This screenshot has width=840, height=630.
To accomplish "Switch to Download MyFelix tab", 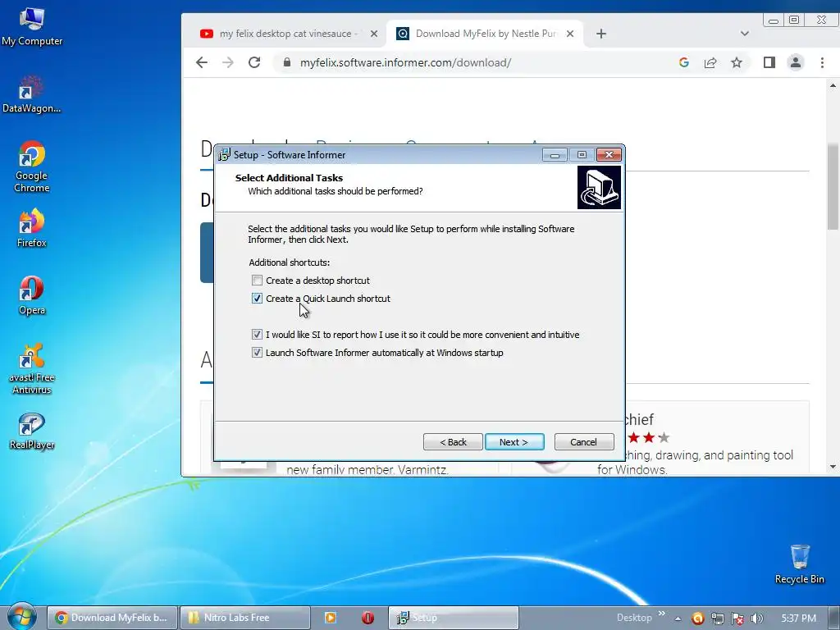I will tap(485, 34).
